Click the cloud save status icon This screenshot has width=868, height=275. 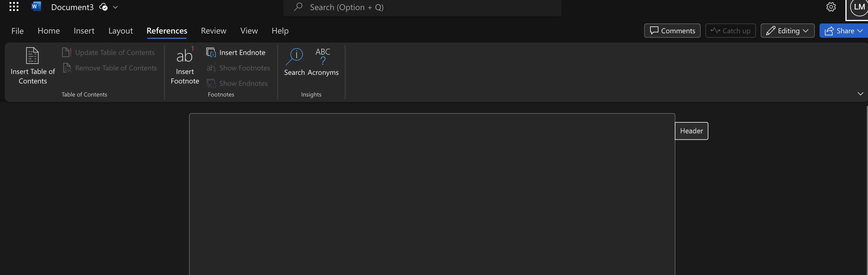point(104,7)
